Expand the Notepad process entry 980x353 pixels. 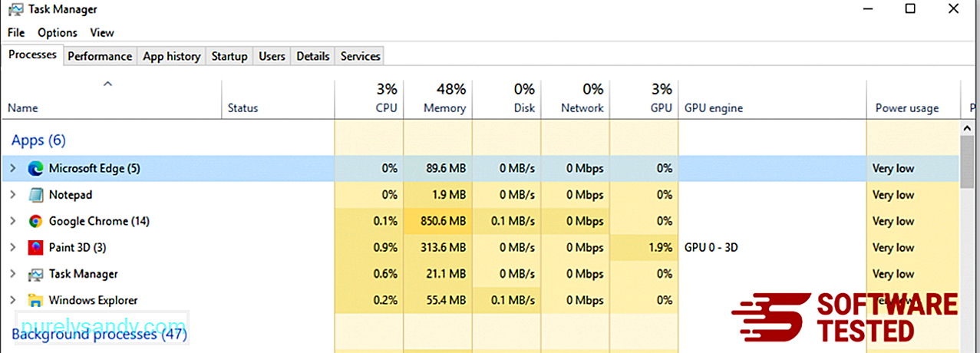point(12,195)
